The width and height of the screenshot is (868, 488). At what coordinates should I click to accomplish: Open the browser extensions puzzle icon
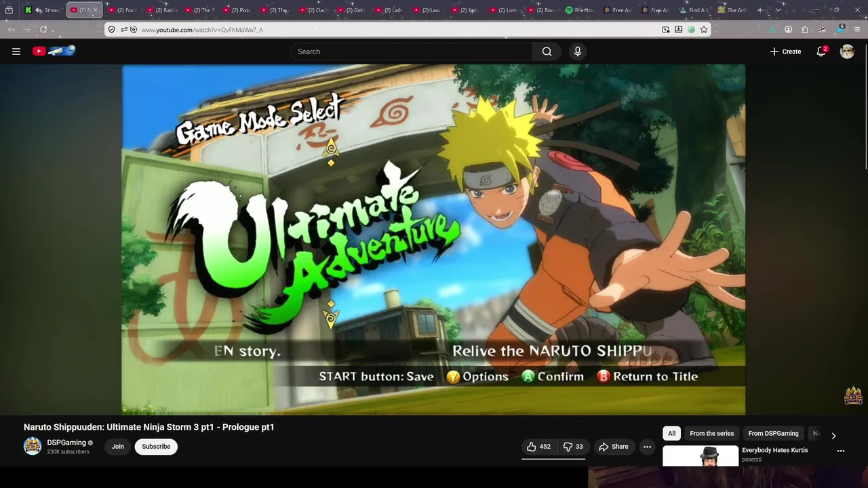tap(805, 30)
